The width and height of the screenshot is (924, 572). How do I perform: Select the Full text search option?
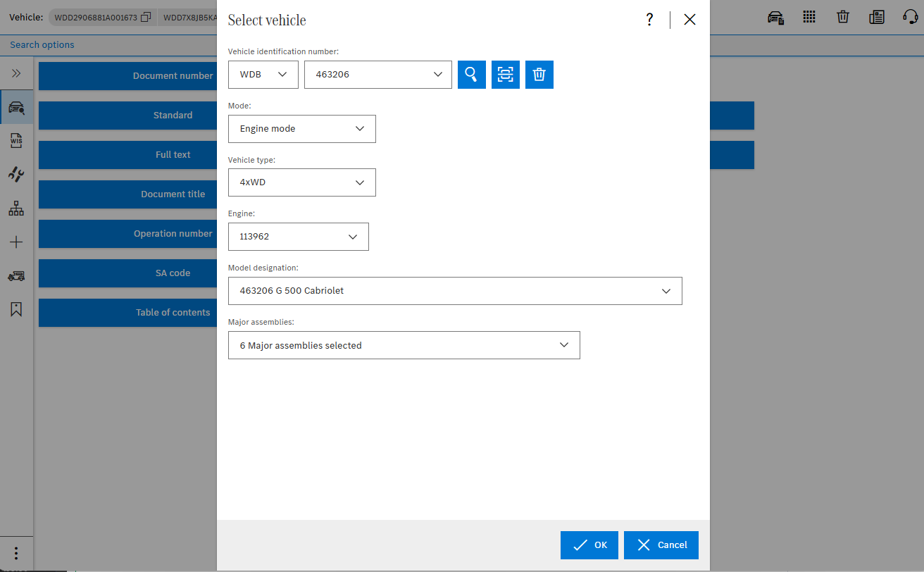[x=127, y=155]
